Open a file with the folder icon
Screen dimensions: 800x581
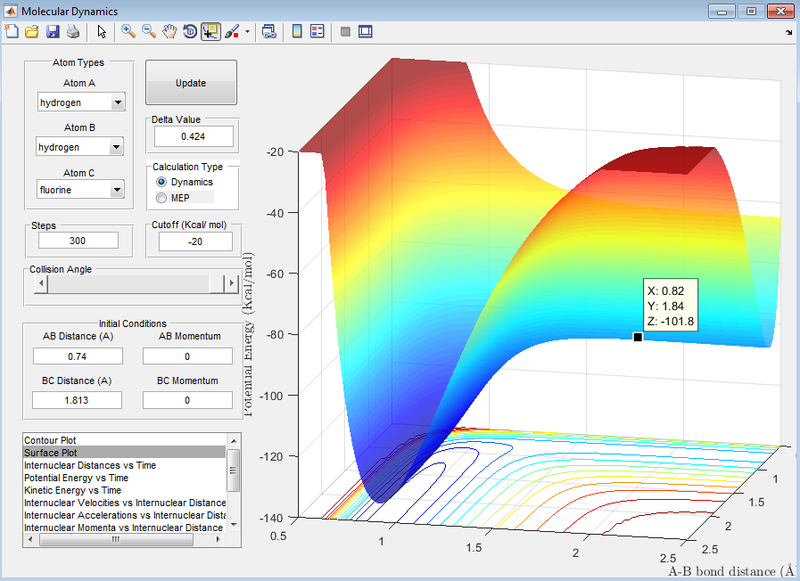pos(31,31)
